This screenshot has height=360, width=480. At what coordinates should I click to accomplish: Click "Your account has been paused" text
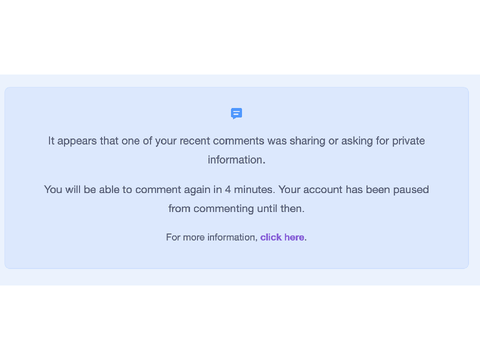tap(354, 189)
